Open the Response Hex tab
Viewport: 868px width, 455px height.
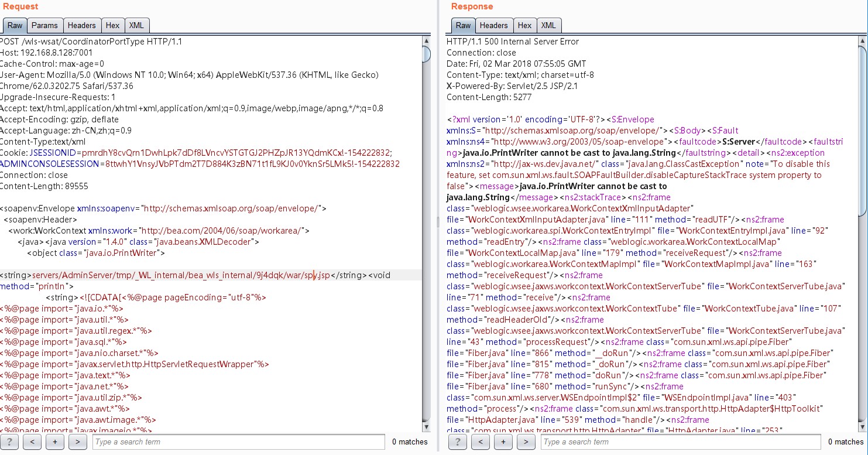(x=524, y=25)
